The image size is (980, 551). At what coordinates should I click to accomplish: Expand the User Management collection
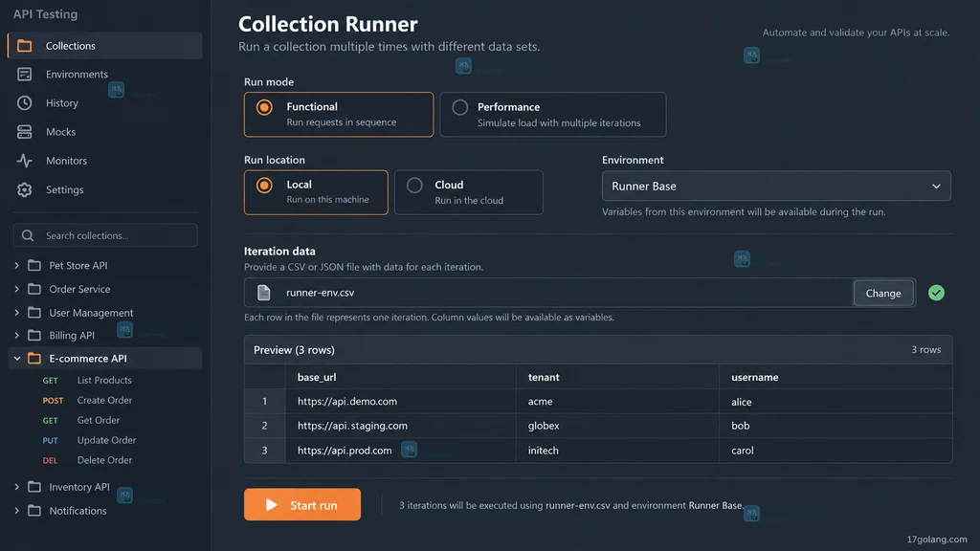(x=17, y=313)
